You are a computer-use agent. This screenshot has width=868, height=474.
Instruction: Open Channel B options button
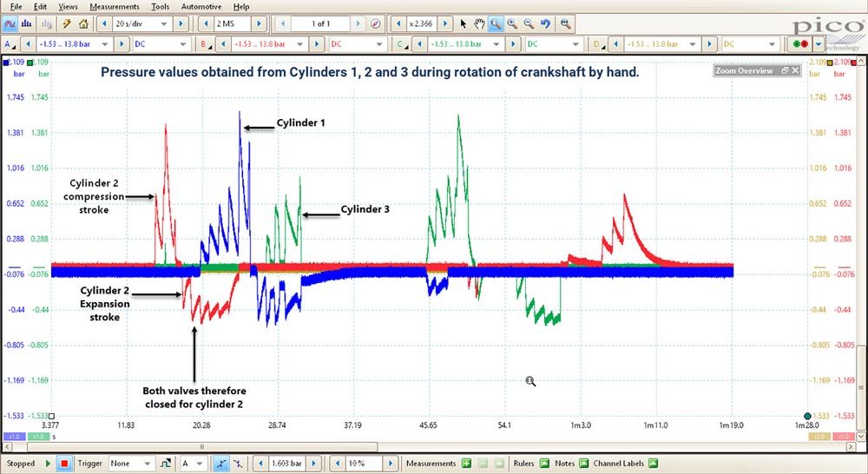click(206, 43)
